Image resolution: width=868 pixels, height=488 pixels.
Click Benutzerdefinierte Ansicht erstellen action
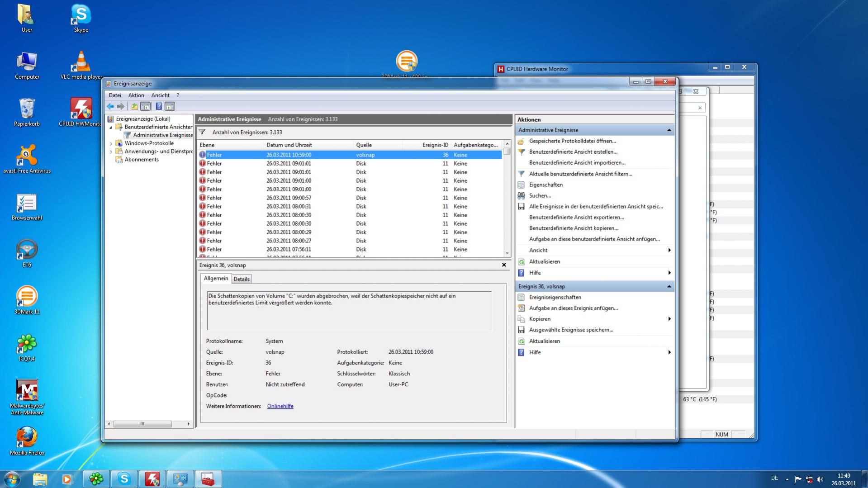(x=573, y=152)
